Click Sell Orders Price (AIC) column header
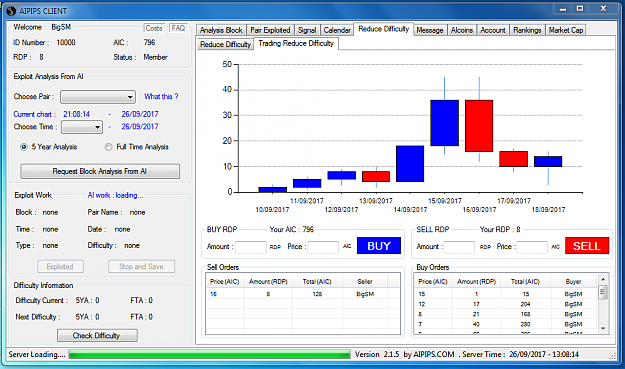The height and width of the screenshot is (369, 625). point(225,282)
